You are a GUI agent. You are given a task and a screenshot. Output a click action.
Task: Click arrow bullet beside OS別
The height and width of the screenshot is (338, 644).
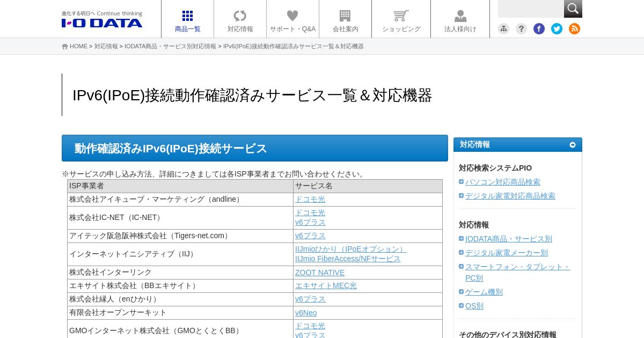point(461,306)
